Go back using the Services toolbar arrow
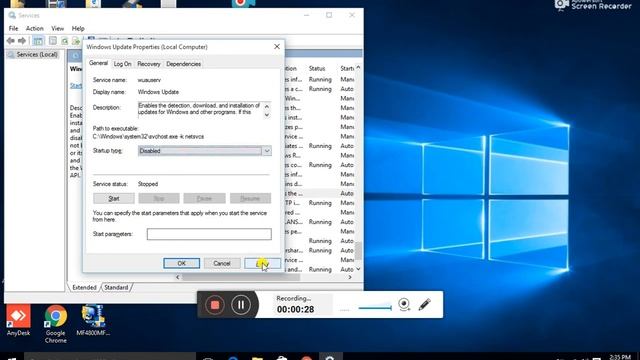Image resolution: width=640 pixels, height=360 pixels. (11, 41)
